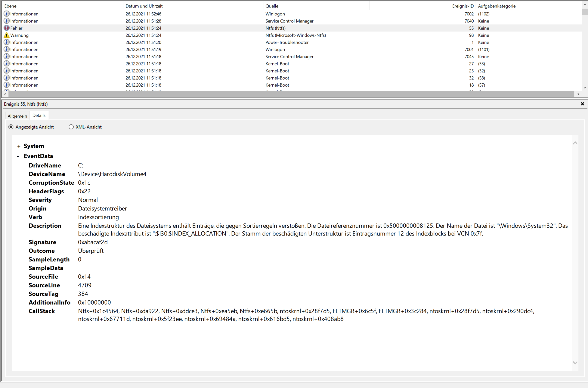
Task: Sort by Quelle column header
Action: coord(272,6)
